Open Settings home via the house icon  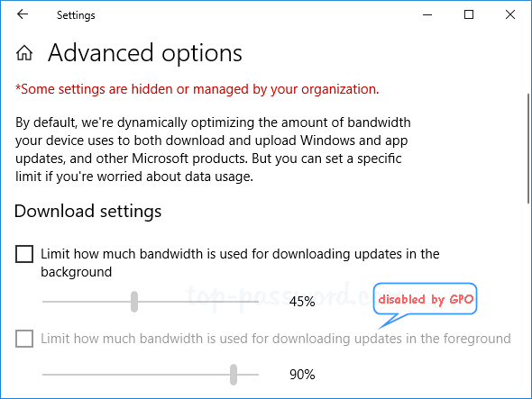24,53
